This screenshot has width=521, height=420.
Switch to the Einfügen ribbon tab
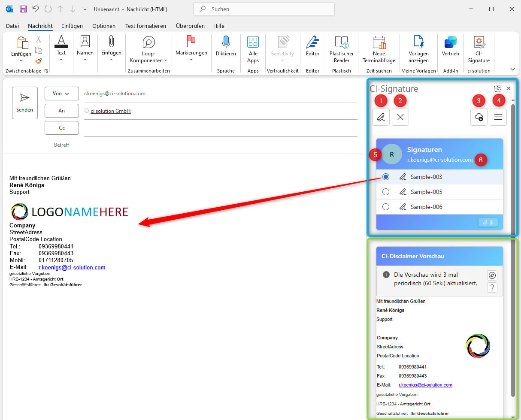click(72, 26)
